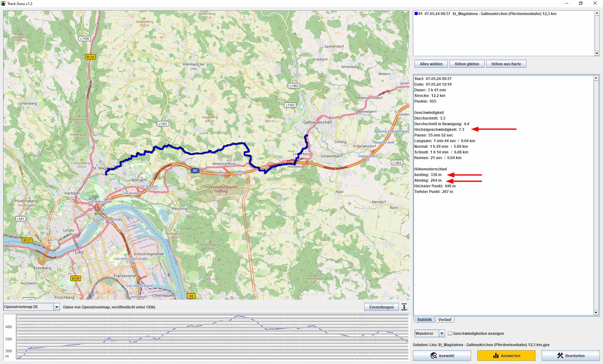The image size is (603, 364).
Task: Open the Wanderer activity profile dropdown
Action: click(x=442, y=334)
